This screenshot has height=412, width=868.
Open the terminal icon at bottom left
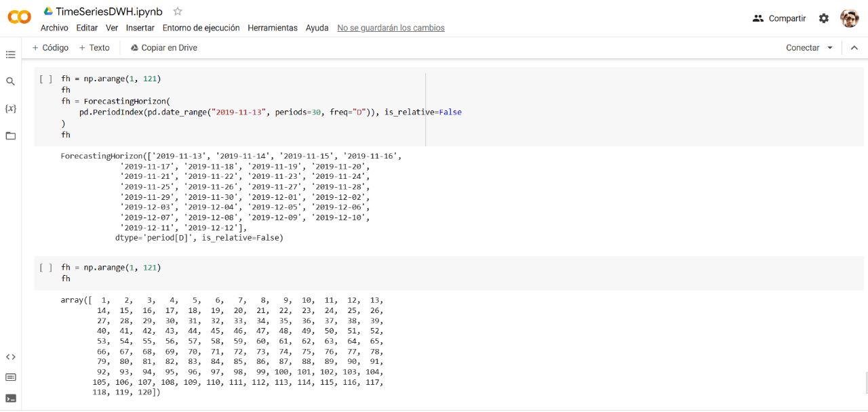10,398
